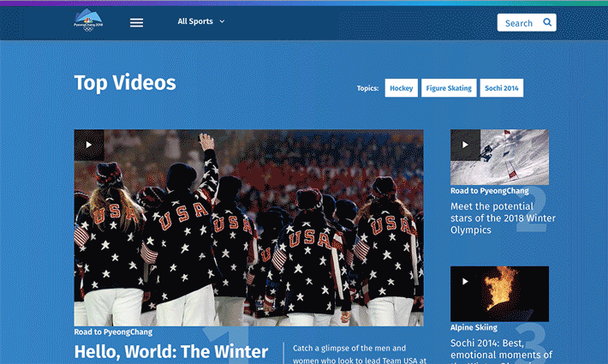Screen dimensions: 608x364
Task: Click Road to PyeongChang label under main video
Action: coord(113,331)
